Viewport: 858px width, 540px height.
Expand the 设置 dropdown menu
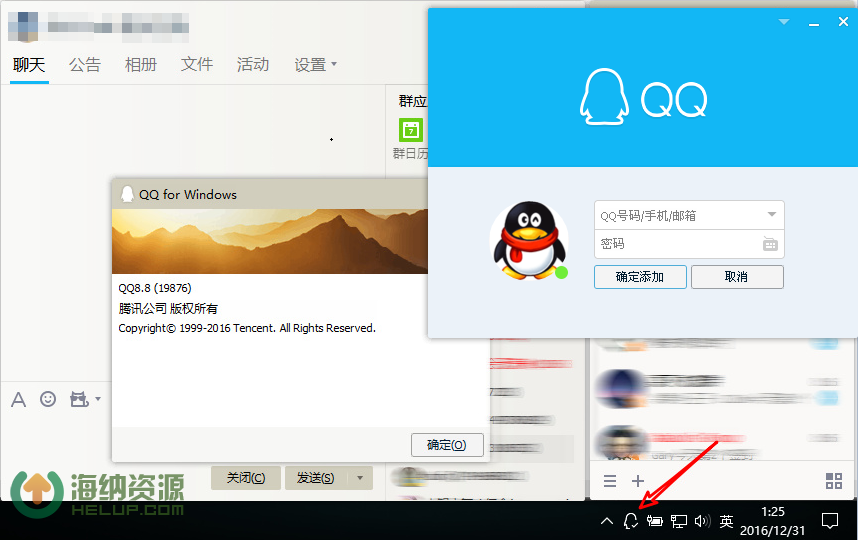coord(316,65)
